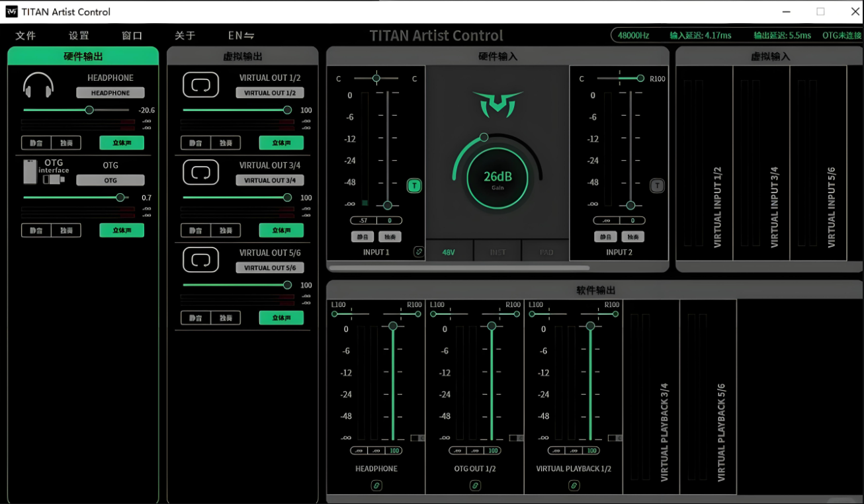This screenshot has height=504, width=864.
Task: Expand the VIRTUAL PLAYBACK 3/4 strip
Action: point(652,397)
